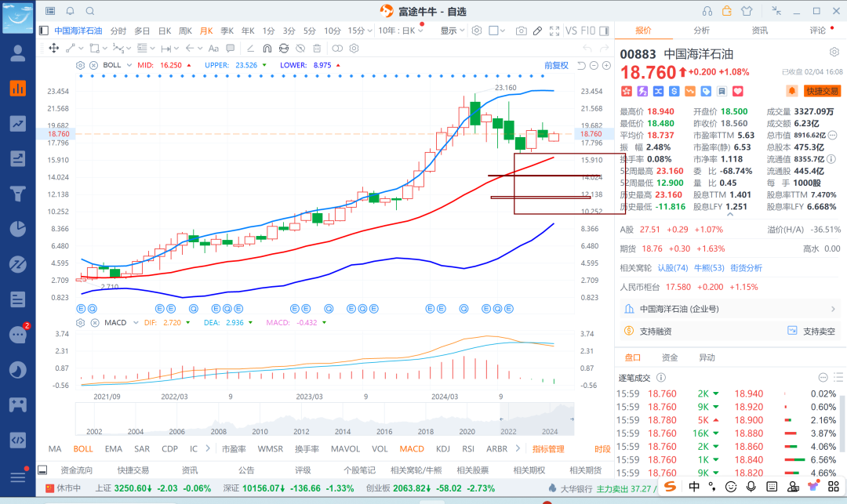Viewport: 847px width, 504px height.
Task: Remove the MACD indicator with X
Action: click(x=95, y=323)
